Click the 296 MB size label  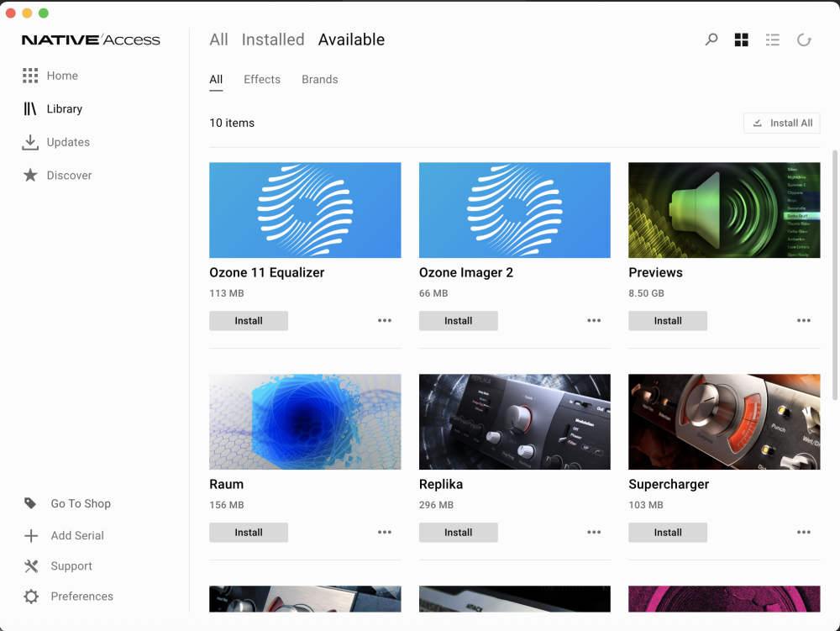436,505
